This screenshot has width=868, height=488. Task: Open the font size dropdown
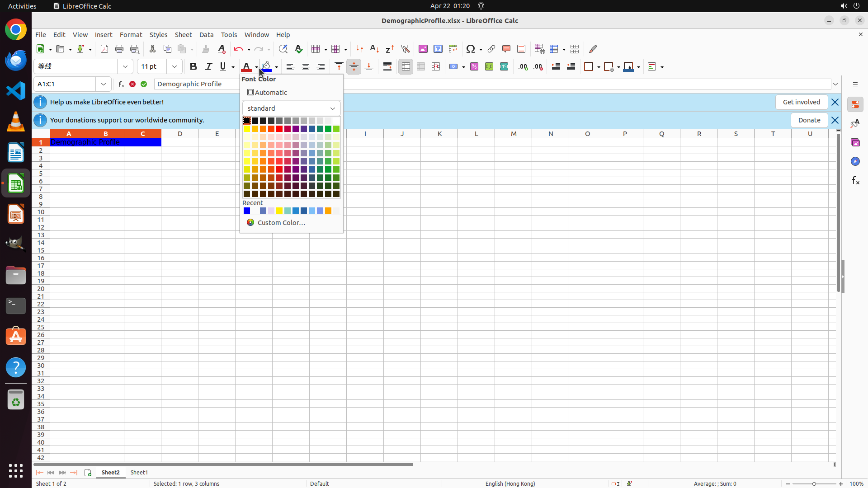pyautogui.click(x=175, y=67)
